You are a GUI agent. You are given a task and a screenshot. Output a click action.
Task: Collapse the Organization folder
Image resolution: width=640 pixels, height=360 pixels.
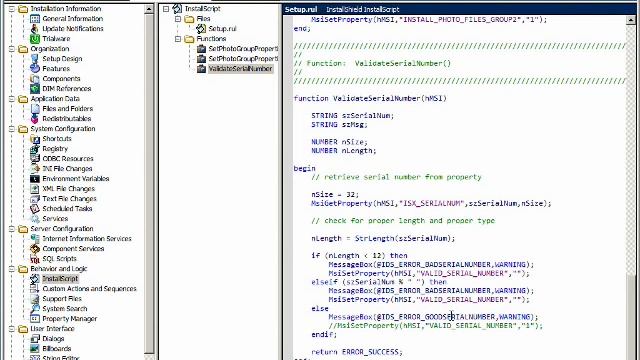click(x=11, y=49)
